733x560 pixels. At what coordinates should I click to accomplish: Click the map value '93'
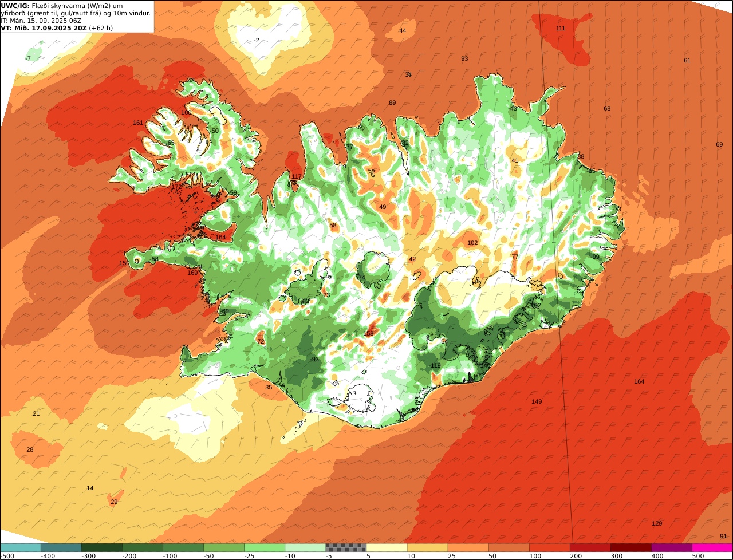(464, 59)
